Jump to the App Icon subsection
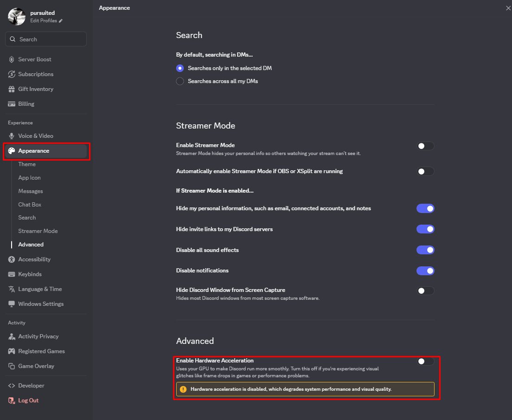This screenshot has height=420, width=512. (29, 177)
